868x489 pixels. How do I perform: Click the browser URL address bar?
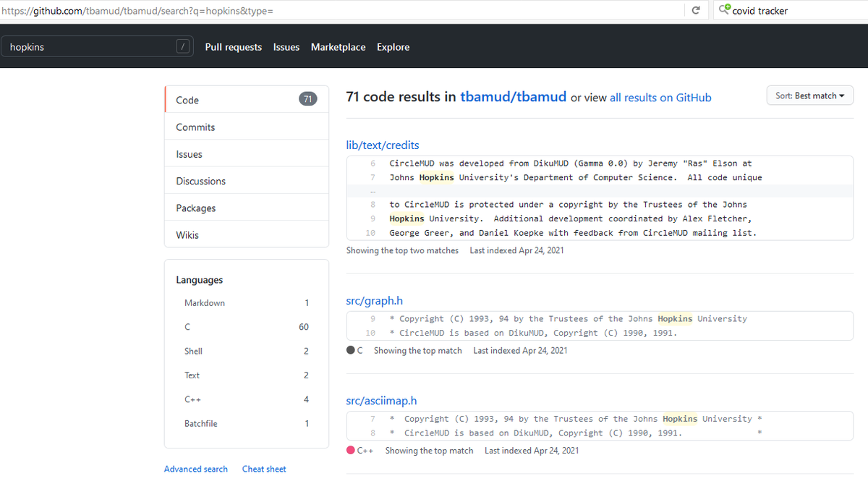(x=341, y=11)
